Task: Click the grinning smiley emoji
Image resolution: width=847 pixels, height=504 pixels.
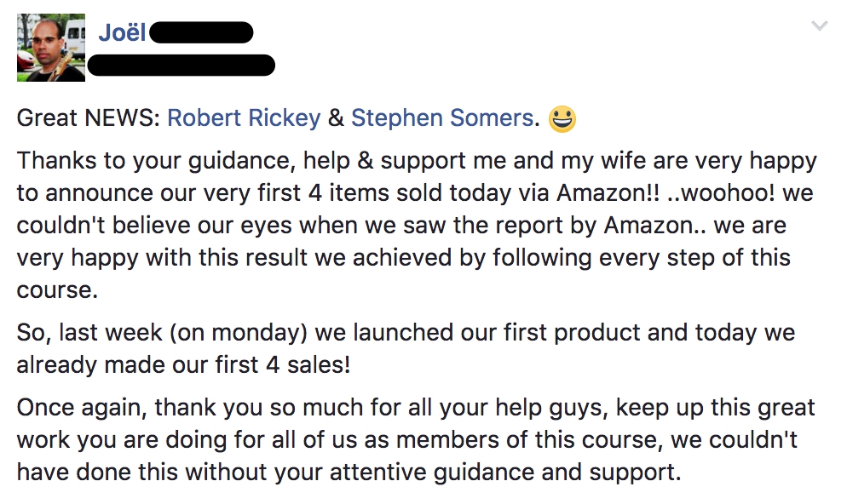Action: [562, 119]
